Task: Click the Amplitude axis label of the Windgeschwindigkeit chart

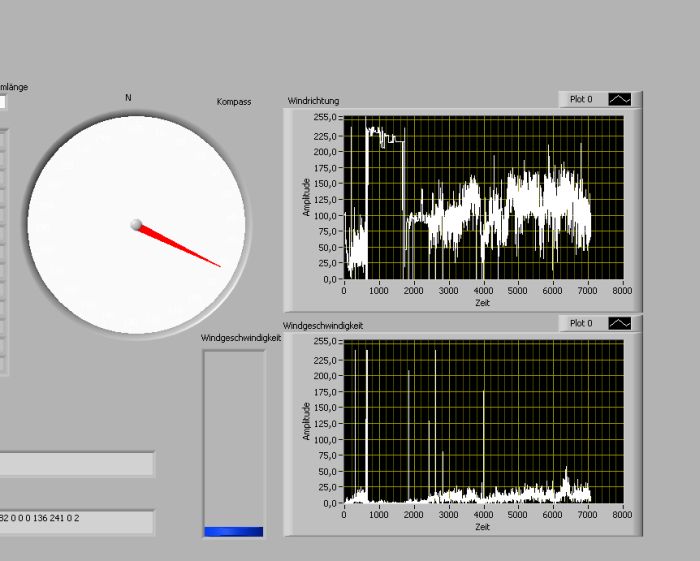Action: click(x=306, y=421)
